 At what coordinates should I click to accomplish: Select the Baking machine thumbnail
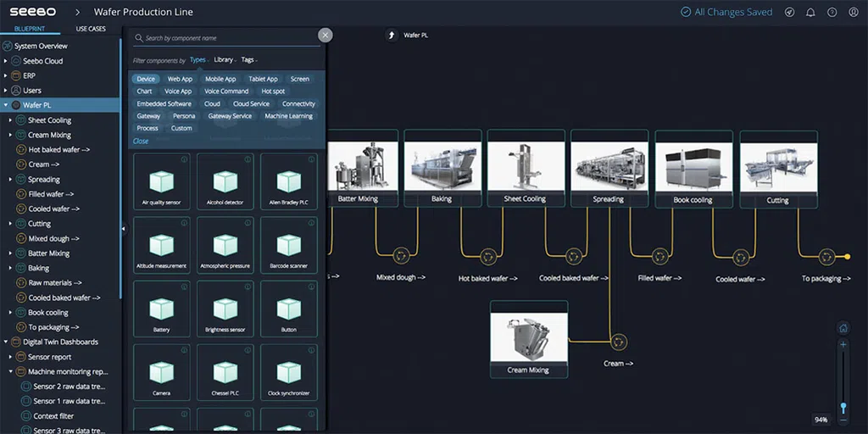click(442, 167)
